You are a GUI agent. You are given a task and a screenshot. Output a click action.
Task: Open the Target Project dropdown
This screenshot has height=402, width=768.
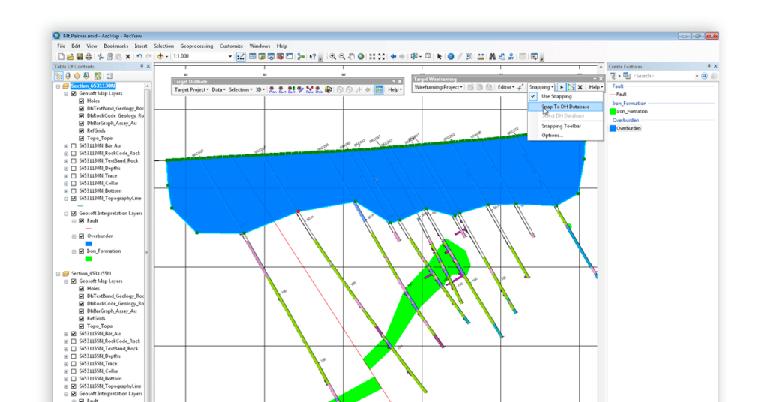pos(191,90)
